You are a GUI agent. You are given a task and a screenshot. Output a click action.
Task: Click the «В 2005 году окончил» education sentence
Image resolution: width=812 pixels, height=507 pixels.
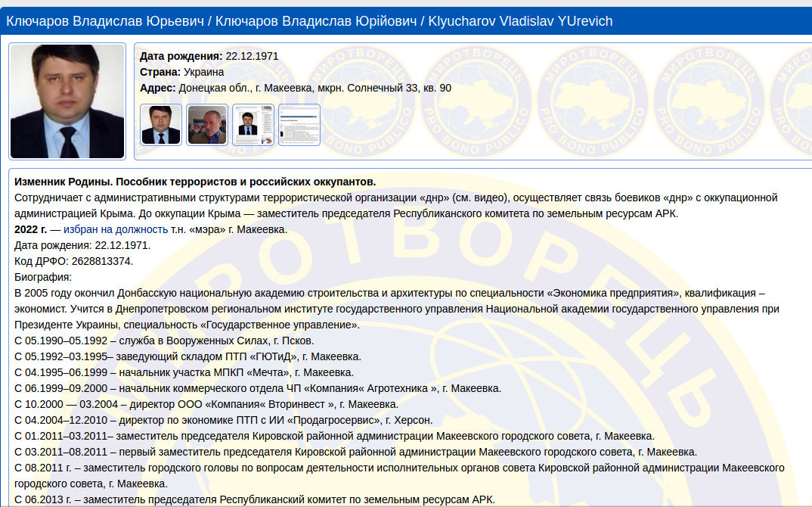click(397, 309)
